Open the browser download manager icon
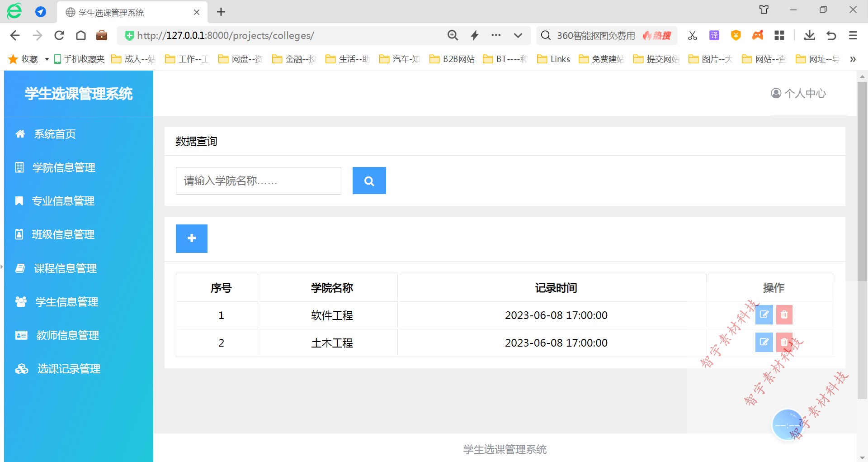Viewport: 868px width, 462px height. [x=809, y=35]
